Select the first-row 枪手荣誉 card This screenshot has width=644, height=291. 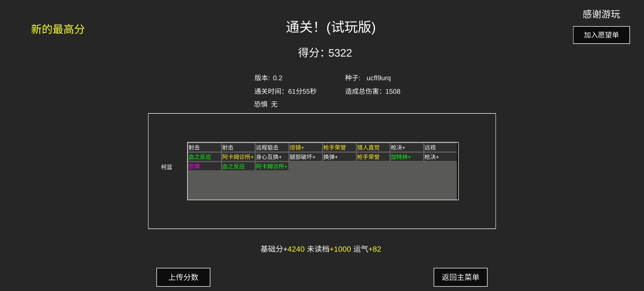coord(339,147)
